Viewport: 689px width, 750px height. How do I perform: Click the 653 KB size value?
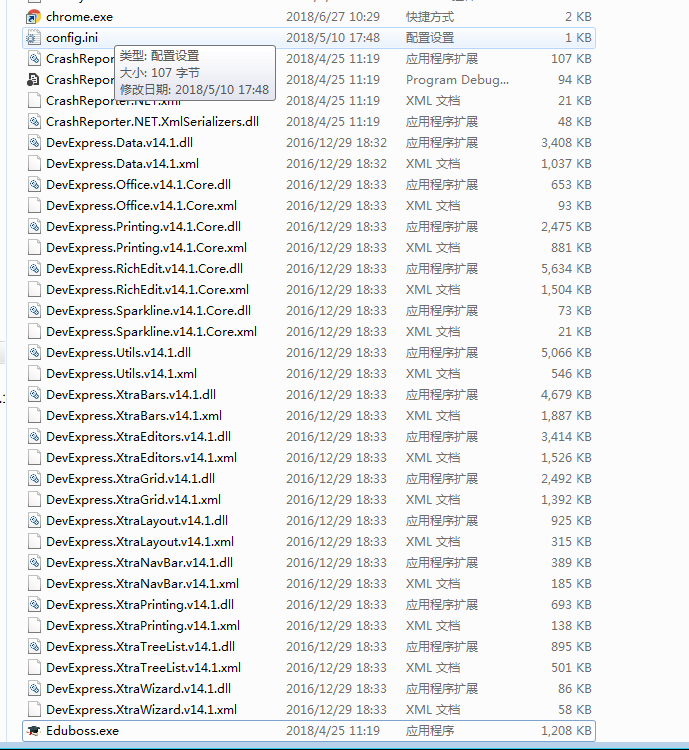[571, 185]
